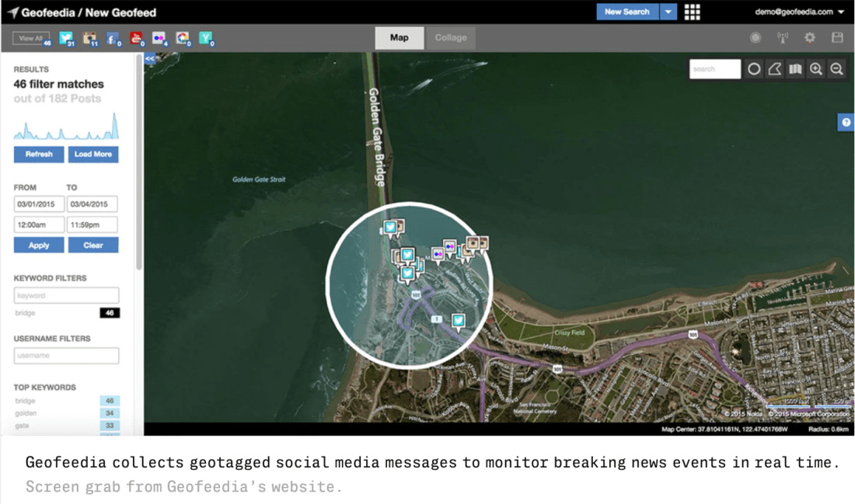Filter results by Instagram source icon
Image resolution: width=855 pixels, height=504 pixels.
[89, 38]
